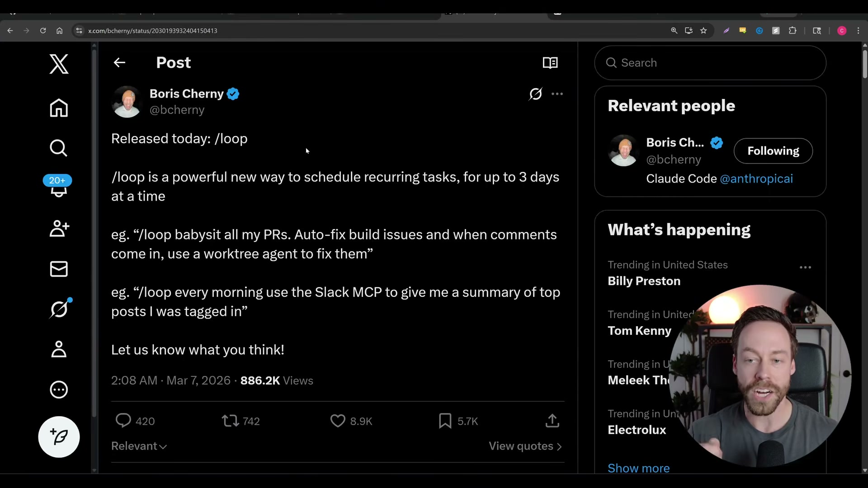Open browser zoom magnifier icon
The width and height of the screenshot is (868, 488).
674,31
